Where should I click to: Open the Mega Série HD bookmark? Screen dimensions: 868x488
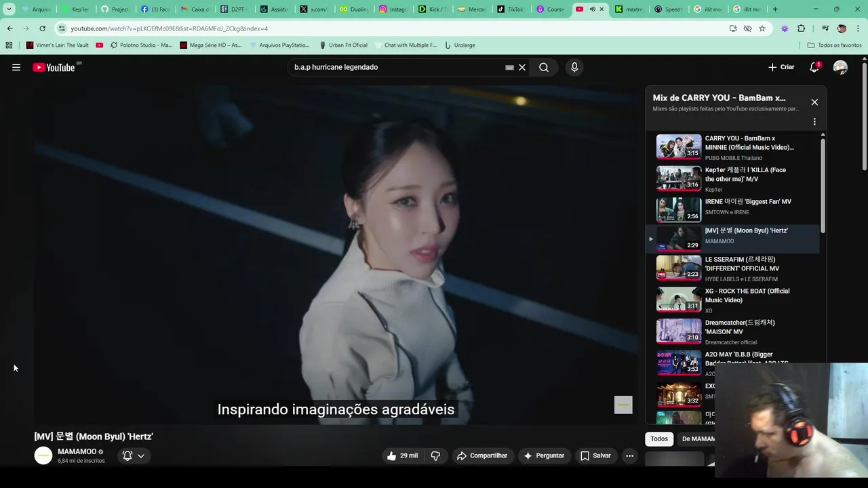point(211,45)
